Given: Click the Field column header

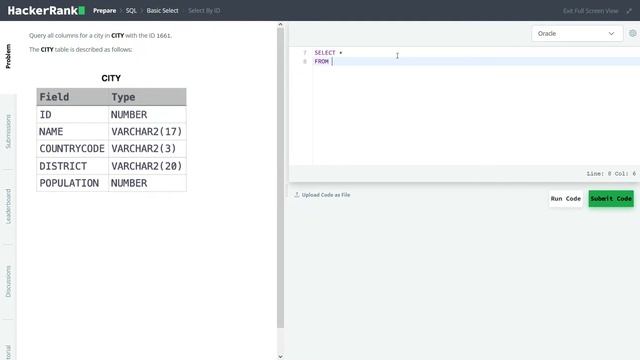Looking at the screenshot, I should [73, 97].
